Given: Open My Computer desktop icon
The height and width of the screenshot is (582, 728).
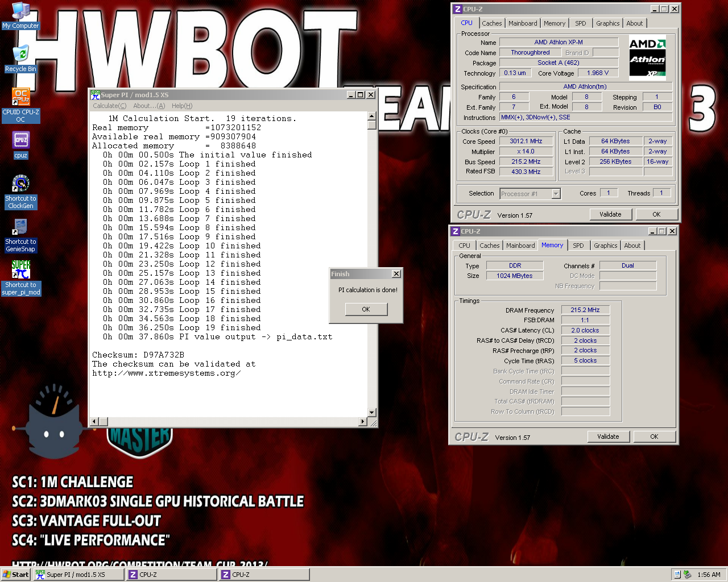Looking at the screenshot, I should (x=20, y=15).
